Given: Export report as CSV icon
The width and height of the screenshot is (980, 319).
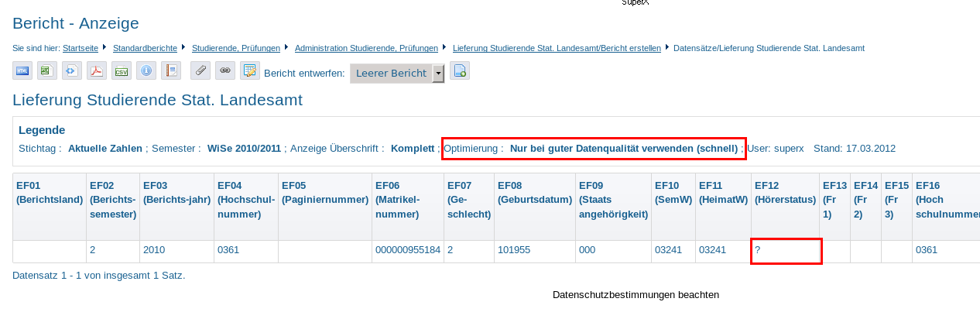Looking at the screenshot, I should [x=122, y=70].
